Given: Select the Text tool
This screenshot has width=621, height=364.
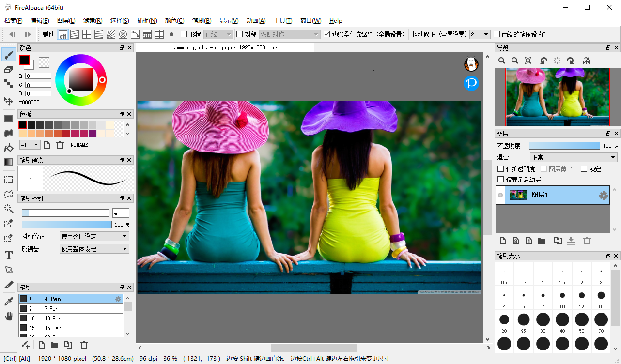Looking at the screenshot, I should click(9, 255).
